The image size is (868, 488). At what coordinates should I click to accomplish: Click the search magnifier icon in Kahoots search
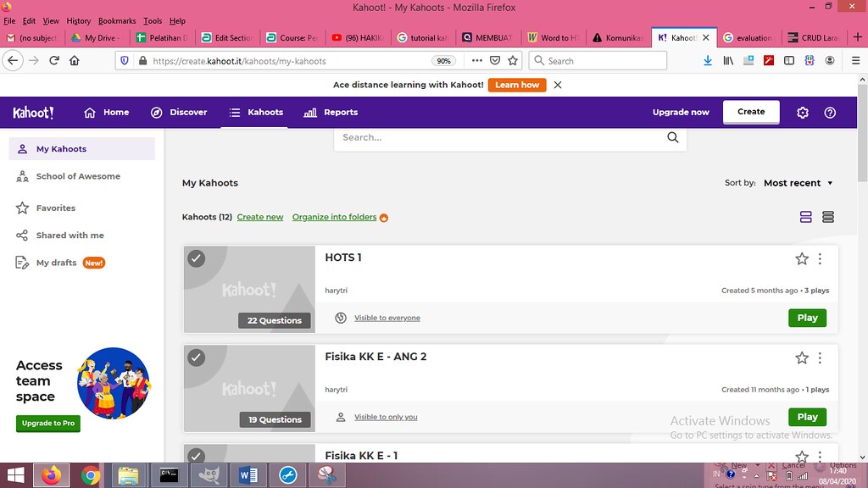(x=672, y=137)
